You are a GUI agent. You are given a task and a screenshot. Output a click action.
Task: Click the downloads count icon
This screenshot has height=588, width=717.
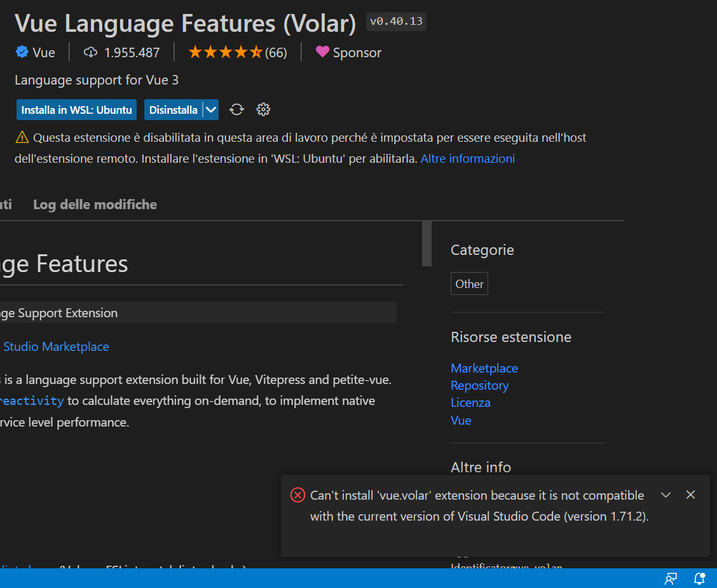(x=90, y=52)
